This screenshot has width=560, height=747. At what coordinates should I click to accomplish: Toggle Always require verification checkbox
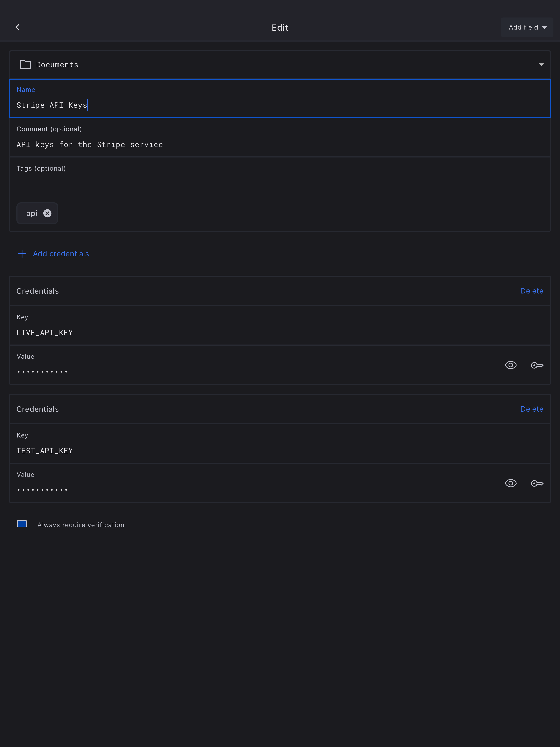(x=22, y=524)
